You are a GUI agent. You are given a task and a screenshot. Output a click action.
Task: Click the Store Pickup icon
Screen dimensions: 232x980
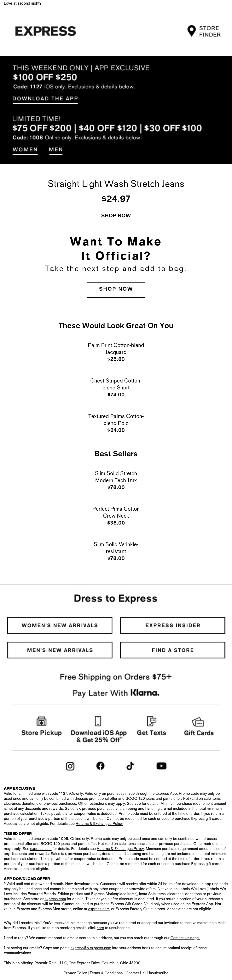coord(41,721)
